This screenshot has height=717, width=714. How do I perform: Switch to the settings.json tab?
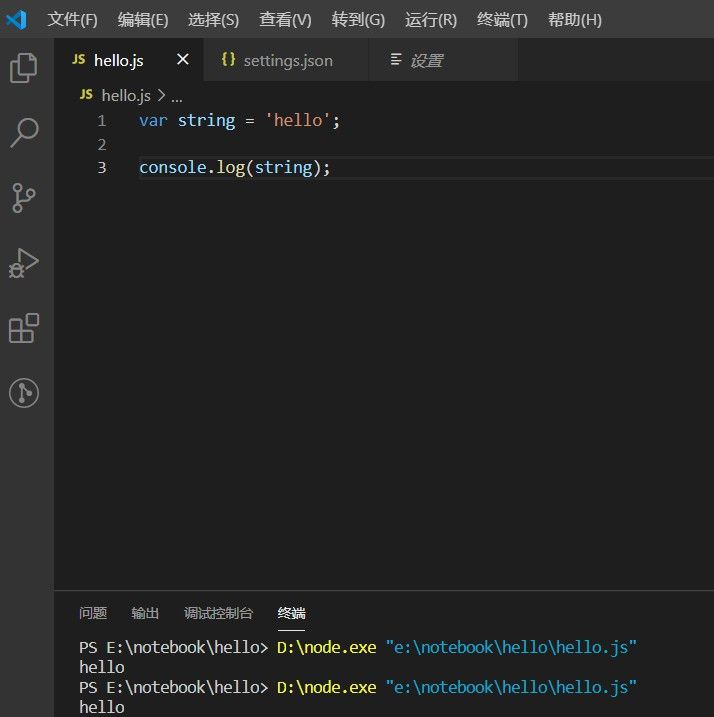tap(287, 61)
